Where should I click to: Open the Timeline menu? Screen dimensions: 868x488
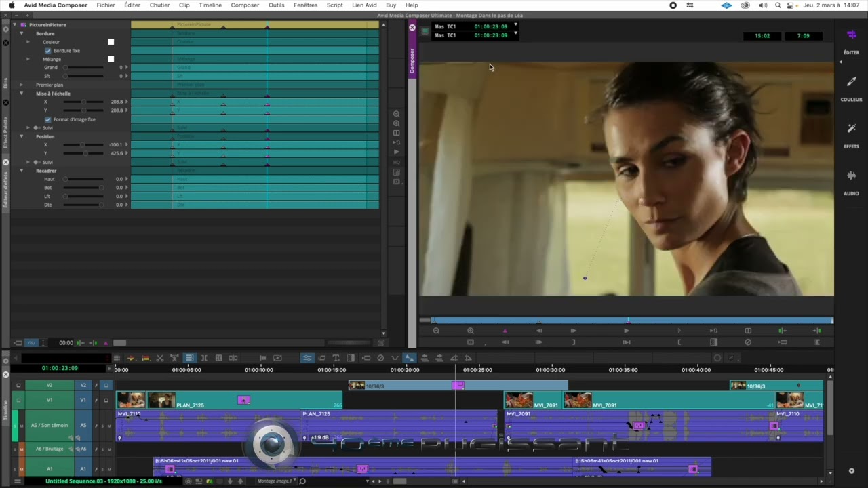point(210,5)
